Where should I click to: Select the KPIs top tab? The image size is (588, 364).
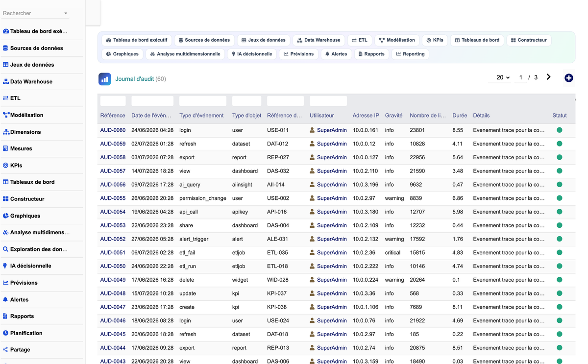[435, 40]
